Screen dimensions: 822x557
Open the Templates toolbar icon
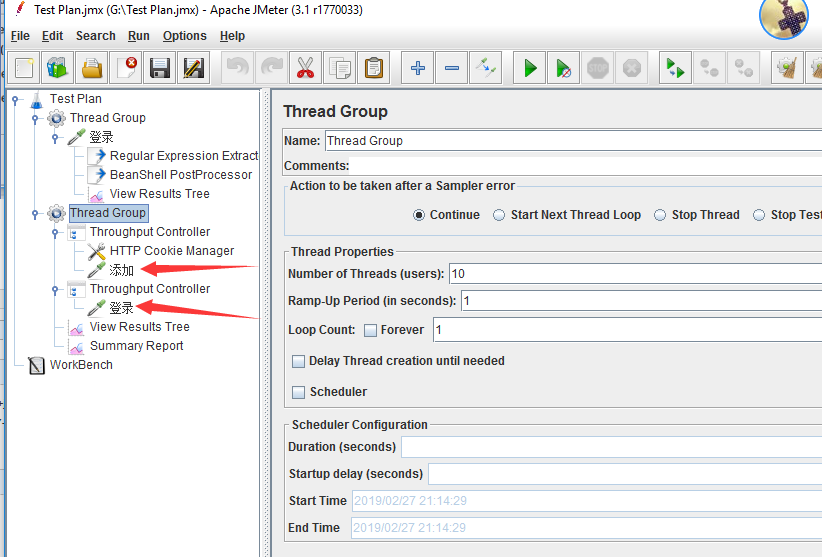[58, 68]
